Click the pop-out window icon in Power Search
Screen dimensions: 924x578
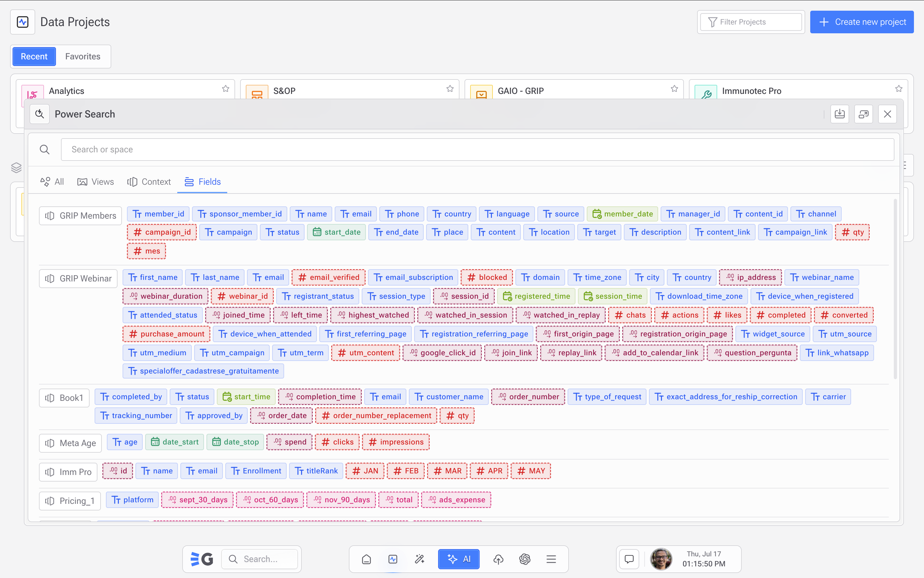[x=863, y=114]
